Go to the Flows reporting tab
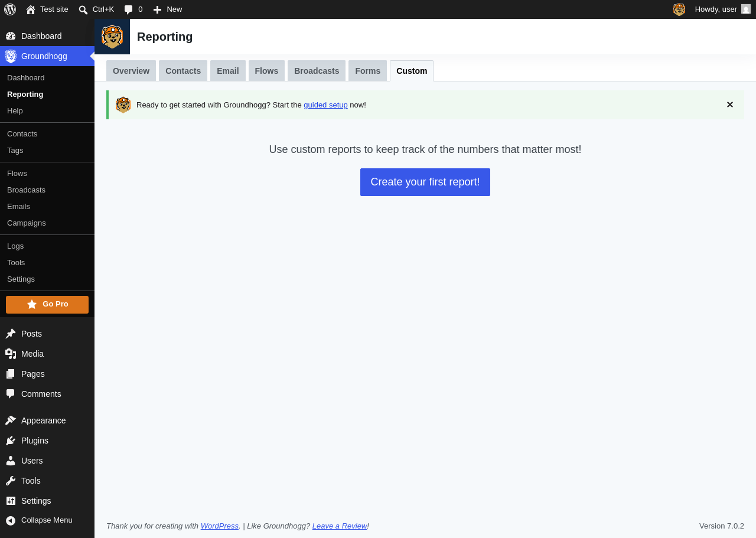The height and width of the screenshot is (538, 756). coord(266,71)
